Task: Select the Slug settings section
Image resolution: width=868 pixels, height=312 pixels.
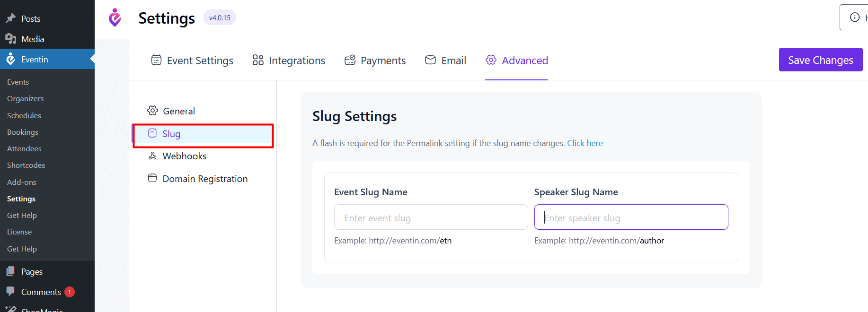Action: (x=171, y=134)
